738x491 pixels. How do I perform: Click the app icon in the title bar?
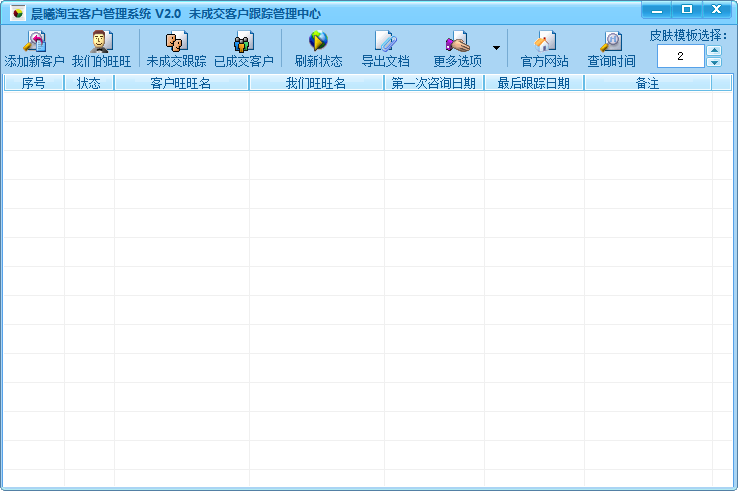coord(18,13)
